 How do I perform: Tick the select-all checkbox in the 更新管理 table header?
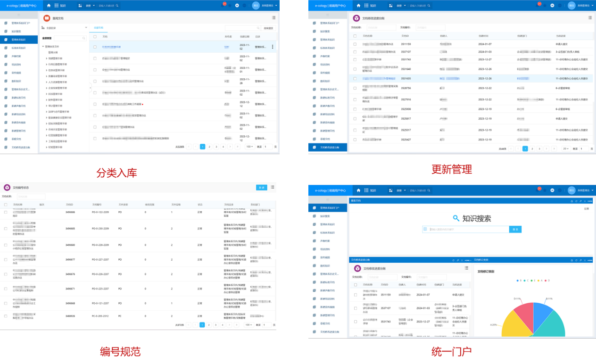[355, 36]
